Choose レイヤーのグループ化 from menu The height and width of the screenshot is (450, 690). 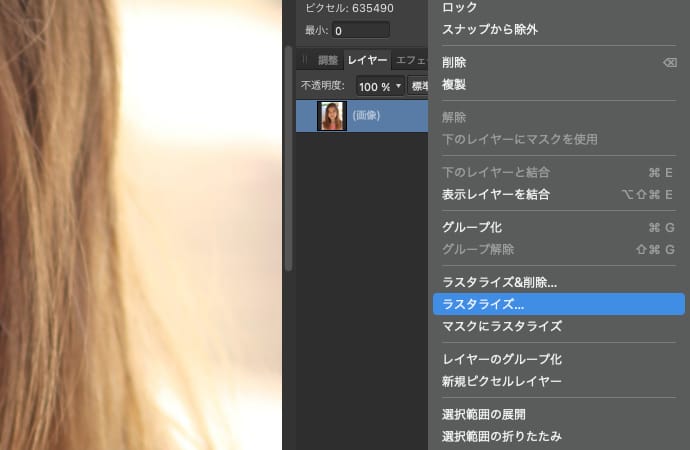(502, 359)
